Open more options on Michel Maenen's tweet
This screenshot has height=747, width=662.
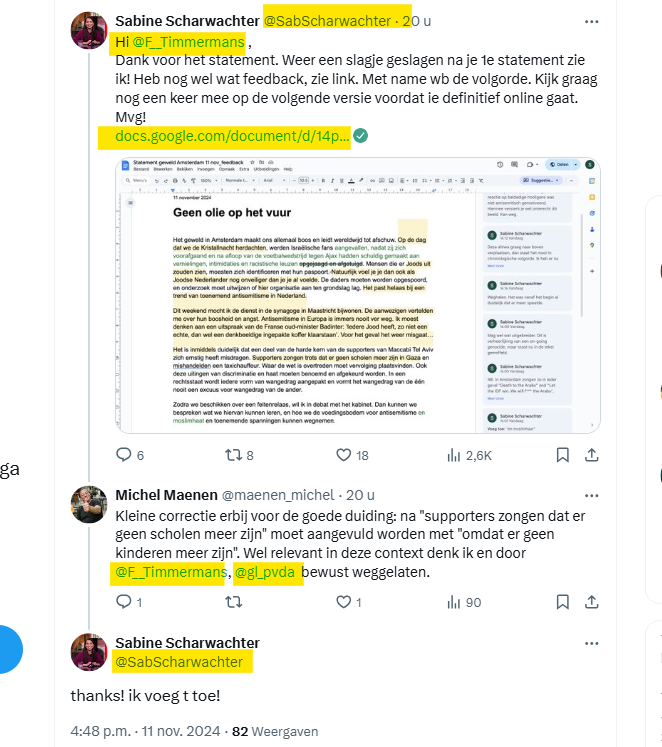tap(591, 495)
